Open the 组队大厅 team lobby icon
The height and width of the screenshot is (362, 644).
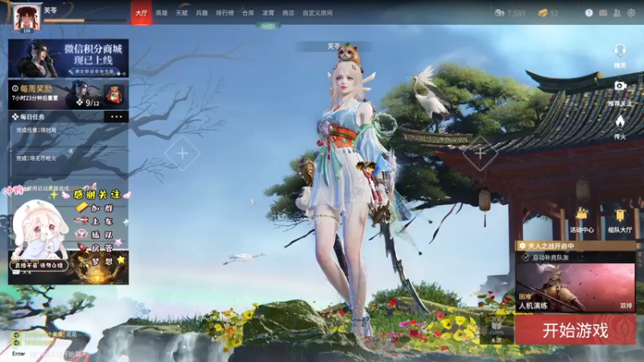pos(620,215)
